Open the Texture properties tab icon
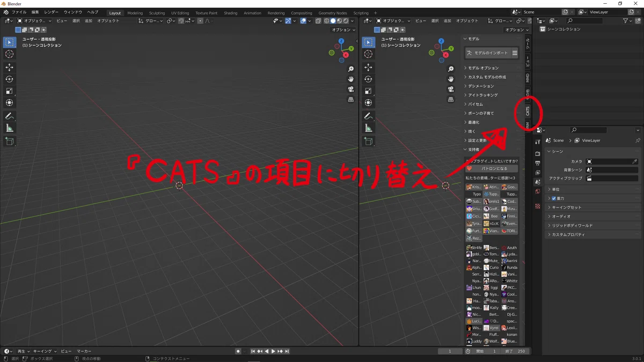The image size is (644, 362). 538,206
